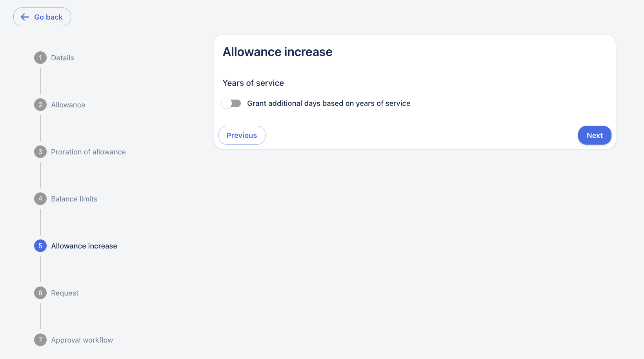
Task: Select the Proration of allowance step
Action: click(x=88, y=152)
